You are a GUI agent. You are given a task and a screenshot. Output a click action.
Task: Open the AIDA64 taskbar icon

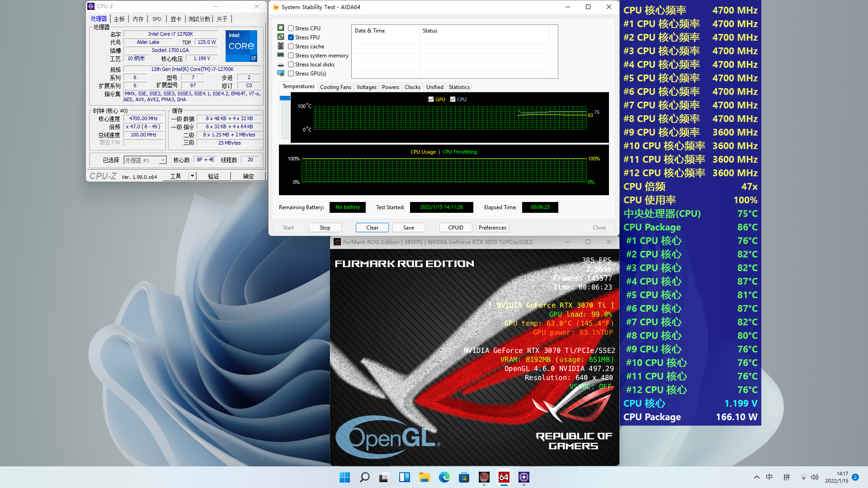point(504,477)
